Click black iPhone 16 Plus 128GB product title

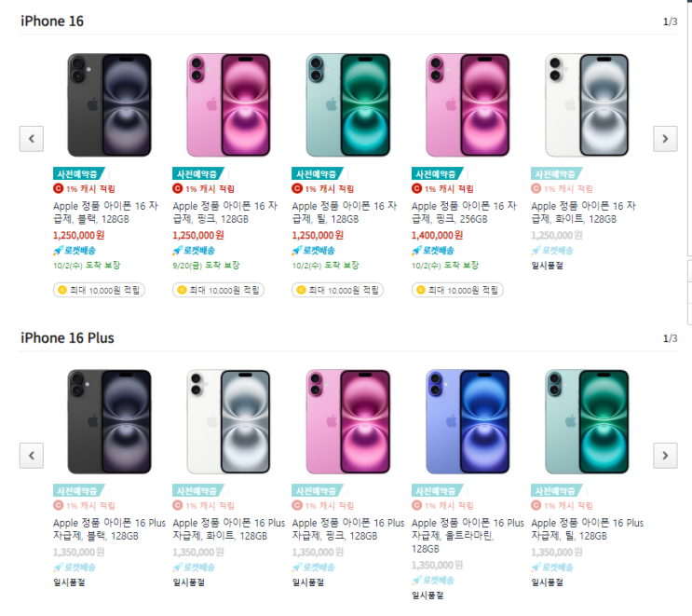(x=109, y=529)
